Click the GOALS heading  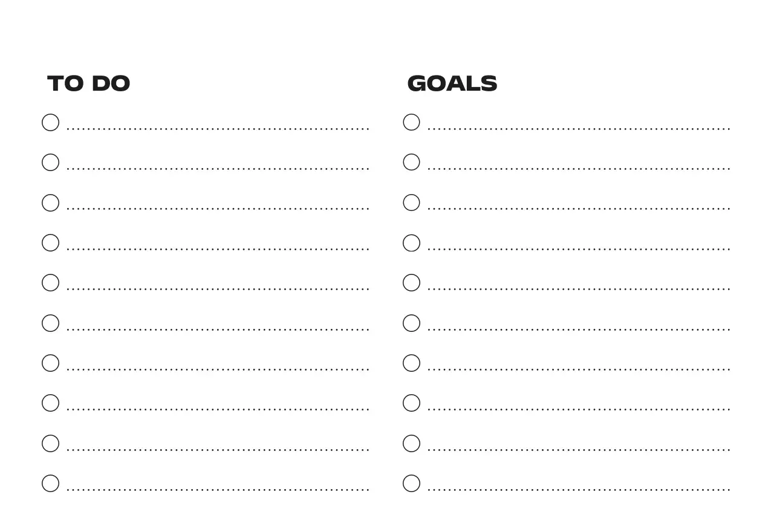(452, 83)
